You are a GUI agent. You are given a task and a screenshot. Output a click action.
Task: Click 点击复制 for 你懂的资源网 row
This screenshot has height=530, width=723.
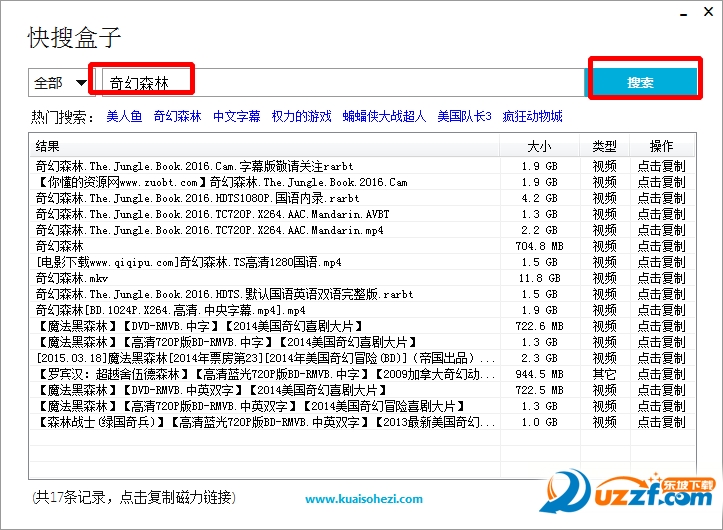(662, 182)
